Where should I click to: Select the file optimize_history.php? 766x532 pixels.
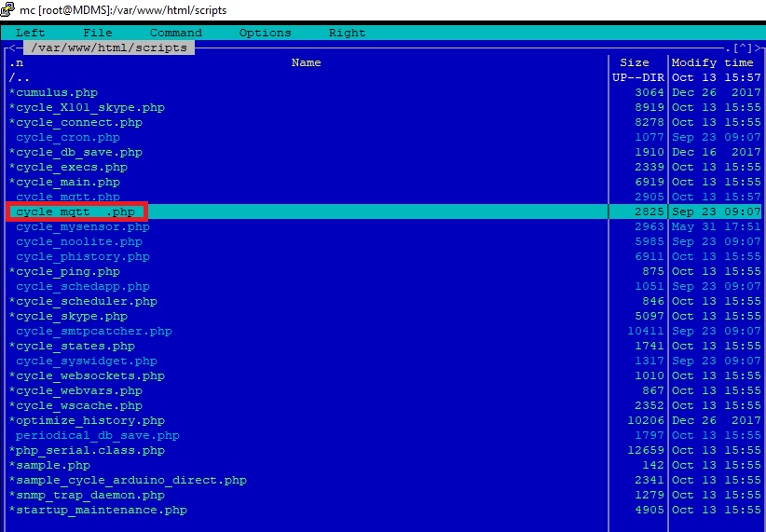[87, 420]
